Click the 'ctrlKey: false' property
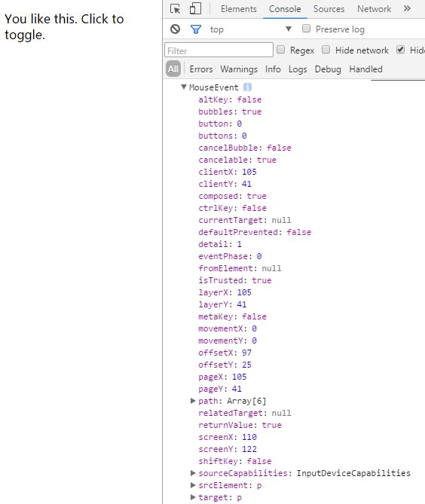The height and width of the screenshot is (504, 425). [232, 208]
